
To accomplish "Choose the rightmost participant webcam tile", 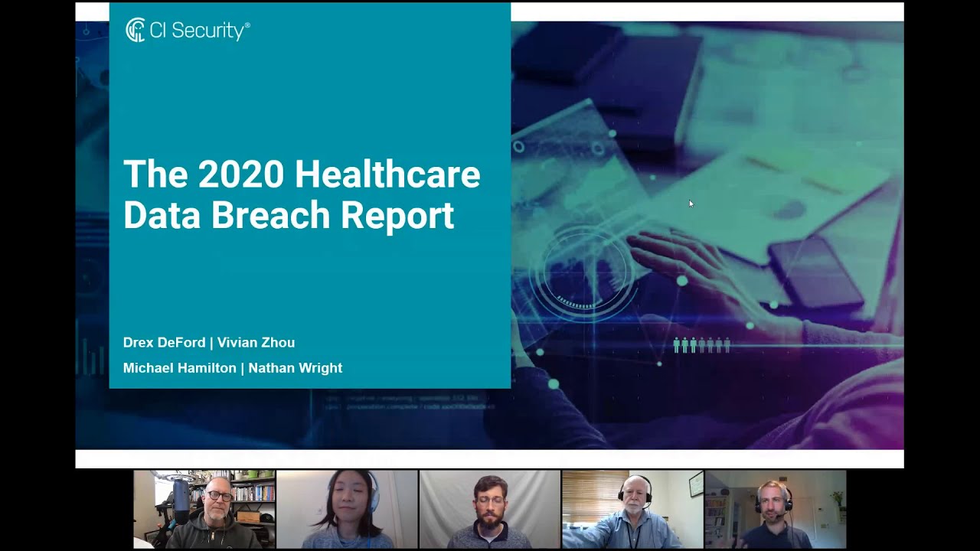I will point(775,509).
